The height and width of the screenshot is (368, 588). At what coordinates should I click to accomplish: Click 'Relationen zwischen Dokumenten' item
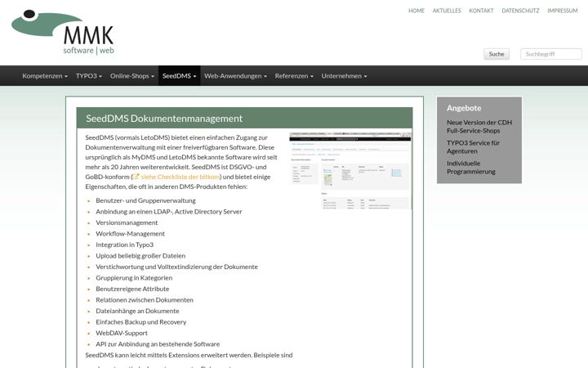click(145, 299)
